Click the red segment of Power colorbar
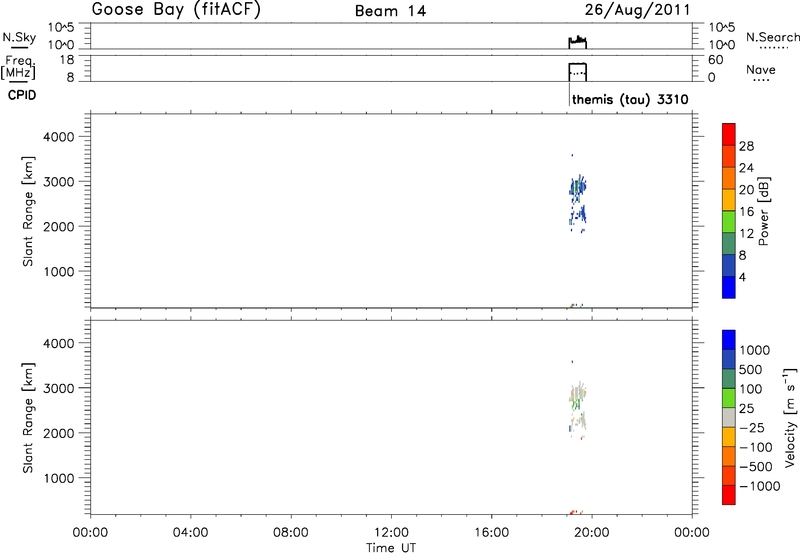The image size is (800, 554). click(729, 129)
